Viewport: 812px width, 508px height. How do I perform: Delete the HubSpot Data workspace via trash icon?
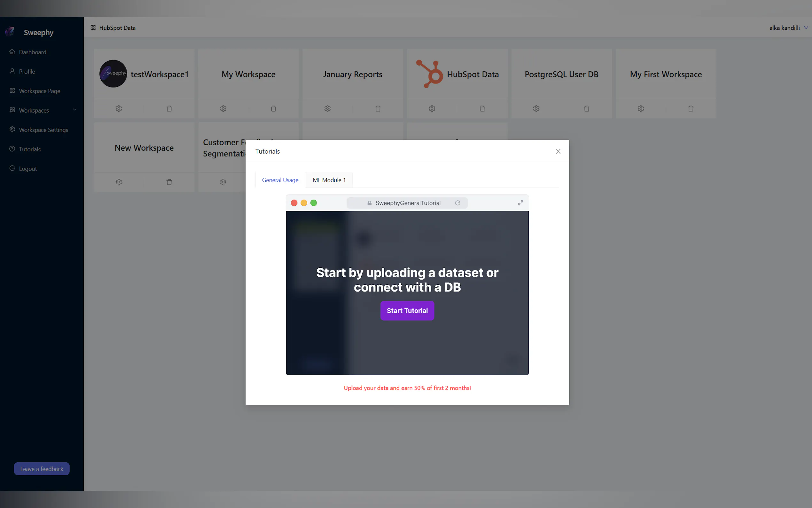click(482, 108)
